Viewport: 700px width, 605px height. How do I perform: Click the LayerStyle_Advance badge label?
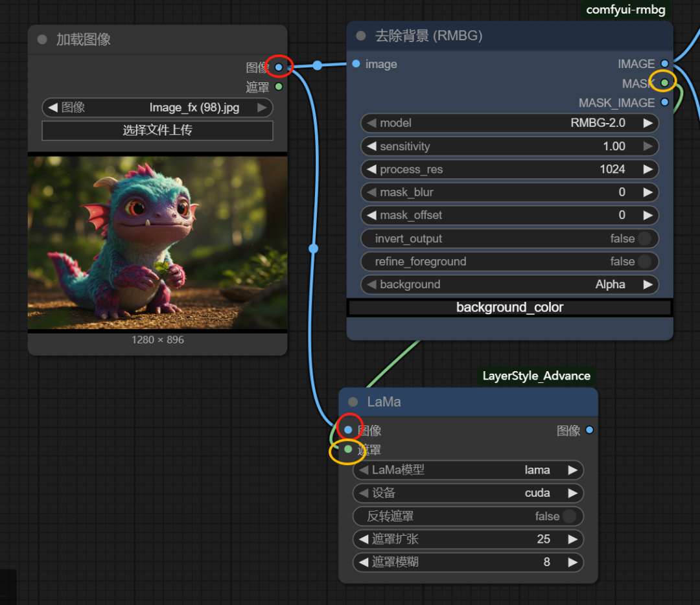click(536, 376)
